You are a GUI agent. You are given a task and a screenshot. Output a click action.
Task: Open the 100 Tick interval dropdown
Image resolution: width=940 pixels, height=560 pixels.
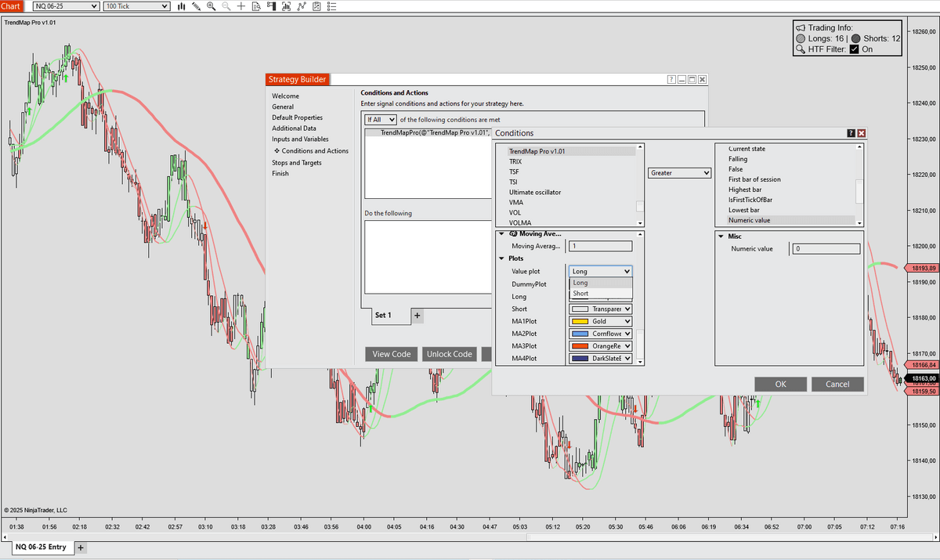136,6
